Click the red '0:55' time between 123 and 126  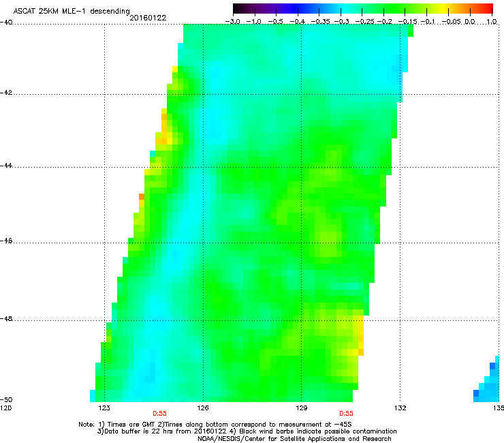[x=159, y=414]
